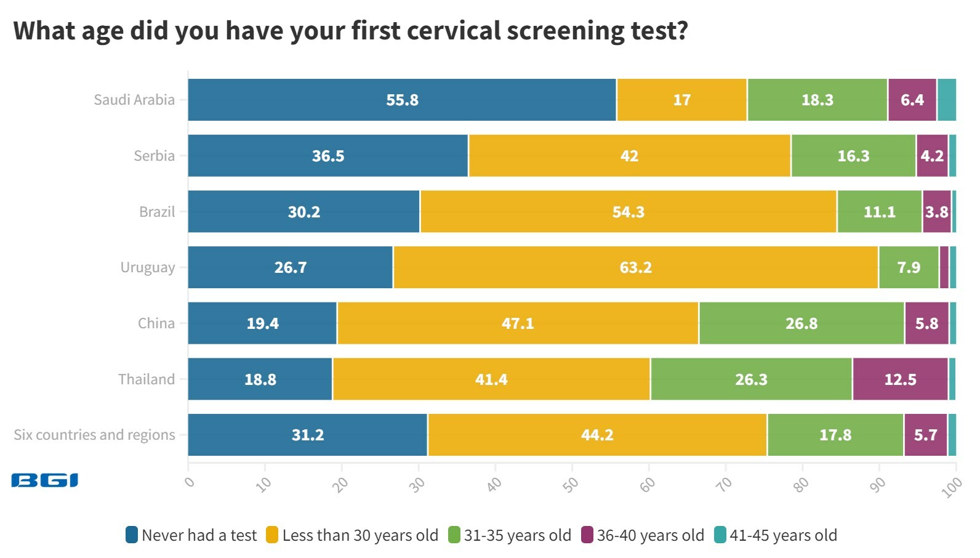The image size is (980, 558).
Task: Select the Thailand row label
Action: [147, 379]
